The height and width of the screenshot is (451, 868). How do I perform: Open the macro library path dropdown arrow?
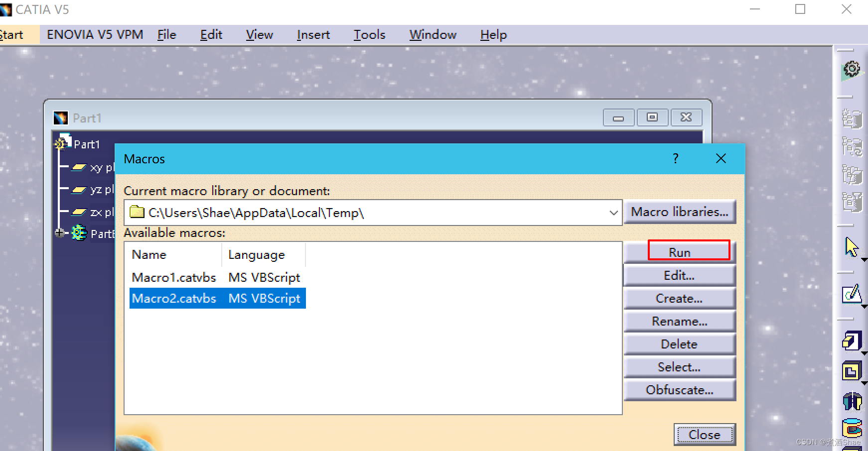click(x=613, y=213)
